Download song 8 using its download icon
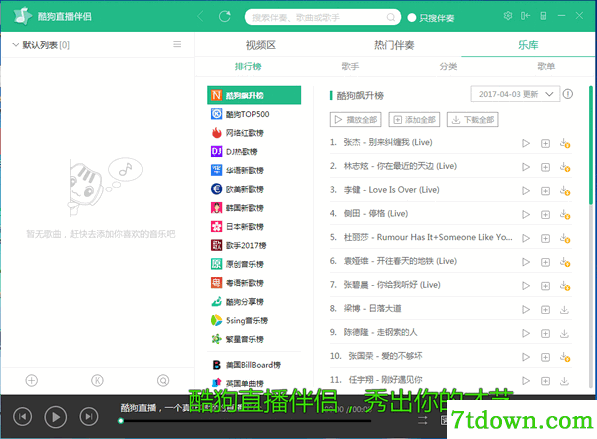This screenshot has height=439, width=597. pos(564,310)
